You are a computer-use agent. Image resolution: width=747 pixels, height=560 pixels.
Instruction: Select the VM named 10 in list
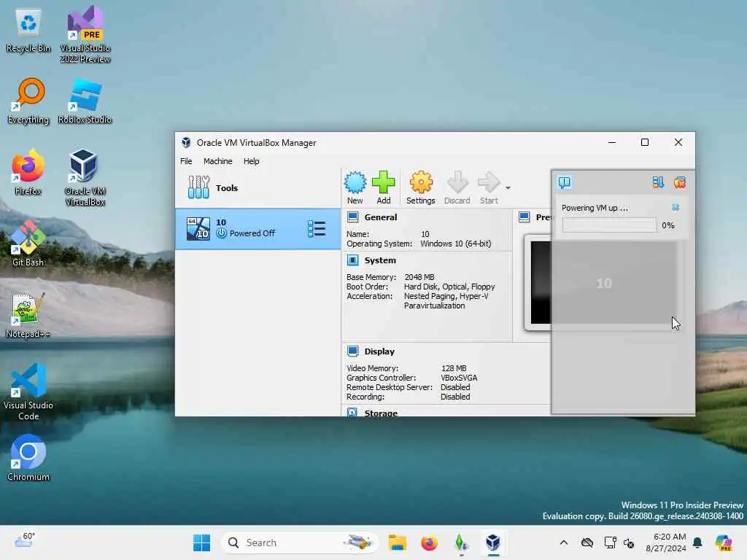(x=258, y=228)
